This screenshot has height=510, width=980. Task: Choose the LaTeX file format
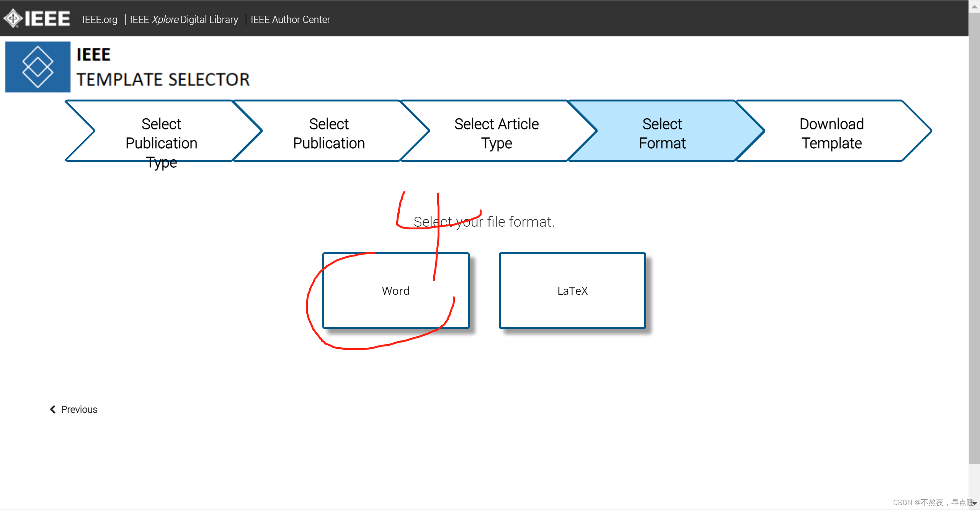point(572,291)
